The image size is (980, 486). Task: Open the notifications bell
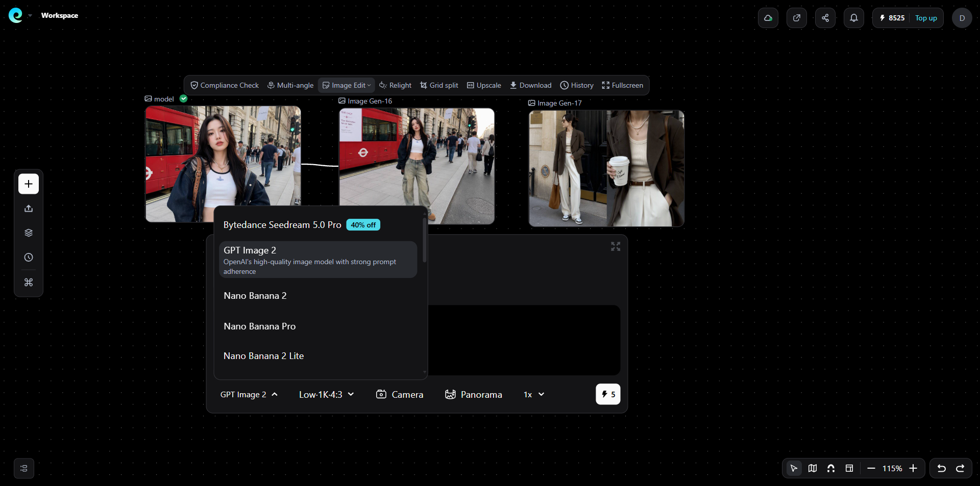(x=854, y=18)
